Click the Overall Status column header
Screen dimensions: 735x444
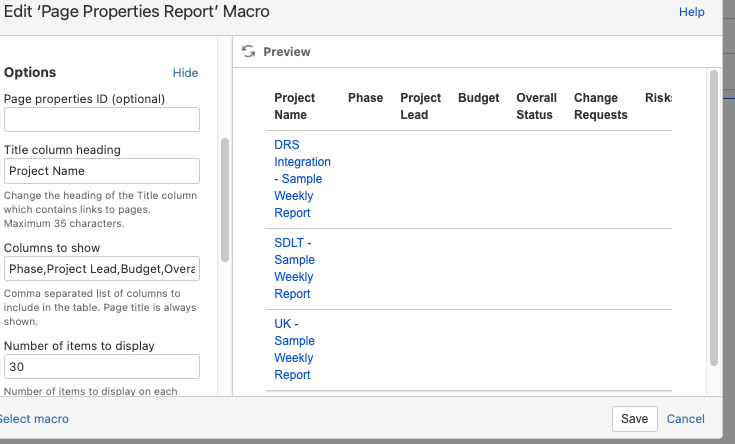pos(536,106)
